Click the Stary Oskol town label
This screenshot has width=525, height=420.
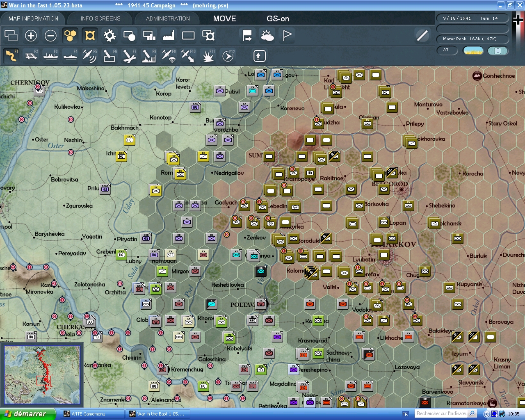(503, 123)
